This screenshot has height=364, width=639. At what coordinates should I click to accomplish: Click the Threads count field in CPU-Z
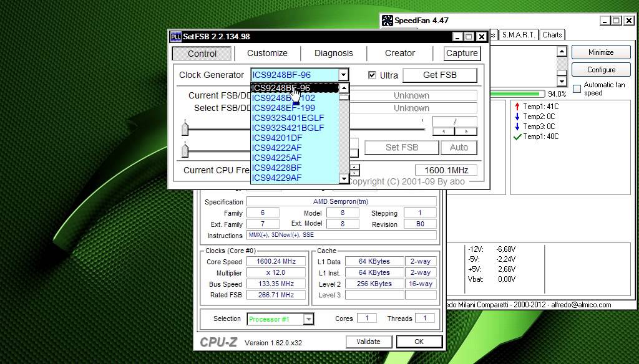(x=424, y=318)
